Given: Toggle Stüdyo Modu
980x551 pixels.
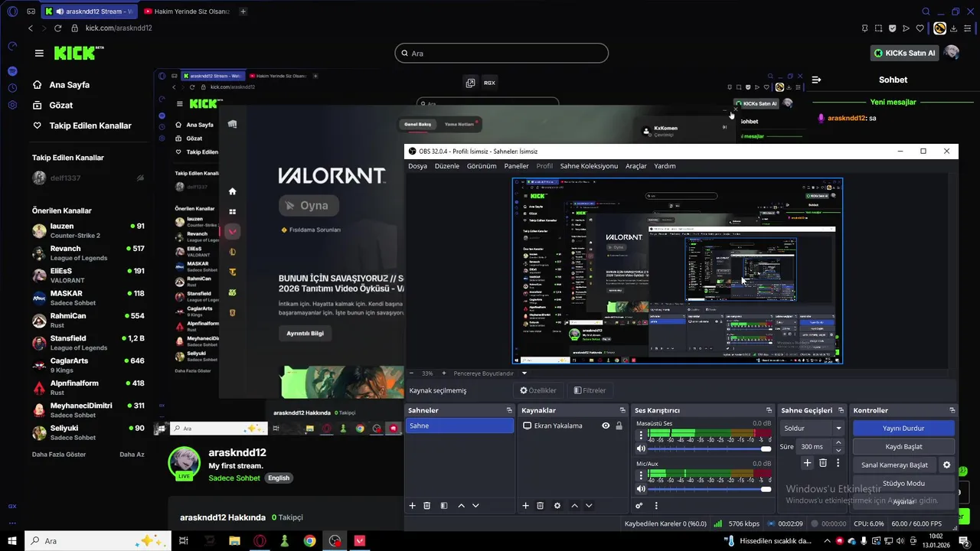Looking at the screenshot, I should tap(903, 484).
